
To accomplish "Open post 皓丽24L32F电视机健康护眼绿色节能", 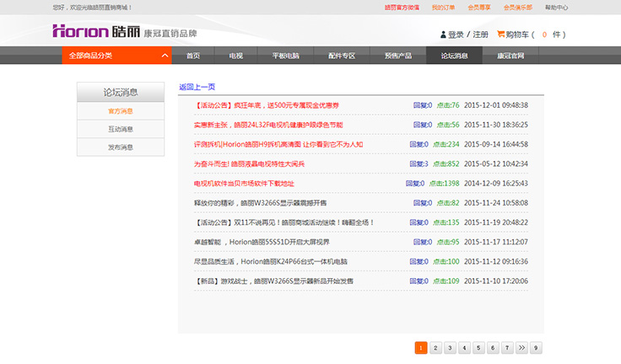I will click(x=268, y=125).
